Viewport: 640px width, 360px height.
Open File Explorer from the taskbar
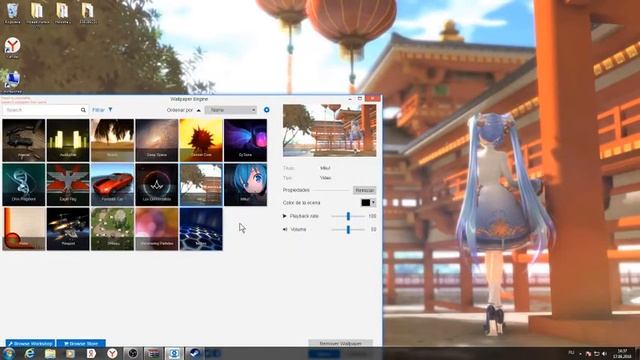click(x=50, y=353)
